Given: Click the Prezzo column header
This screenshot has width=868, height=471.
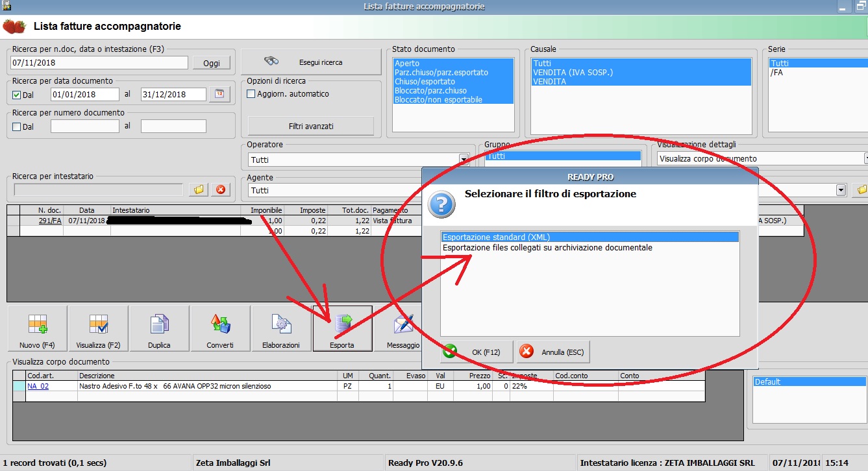Looking at the screenshot, I should (473, 376).
